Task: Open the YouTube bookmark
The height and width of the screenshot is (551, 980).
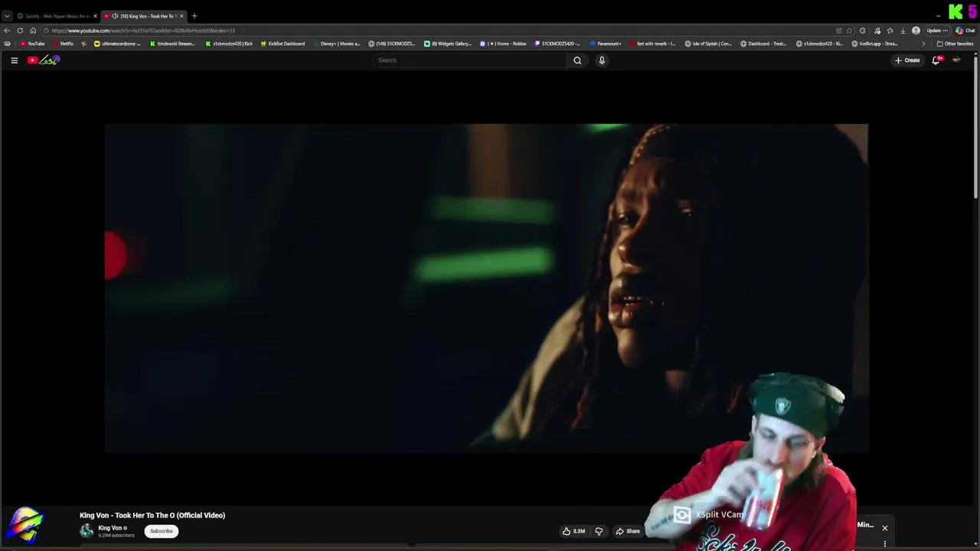Action: pyautogui.click(x=32, y=44)
